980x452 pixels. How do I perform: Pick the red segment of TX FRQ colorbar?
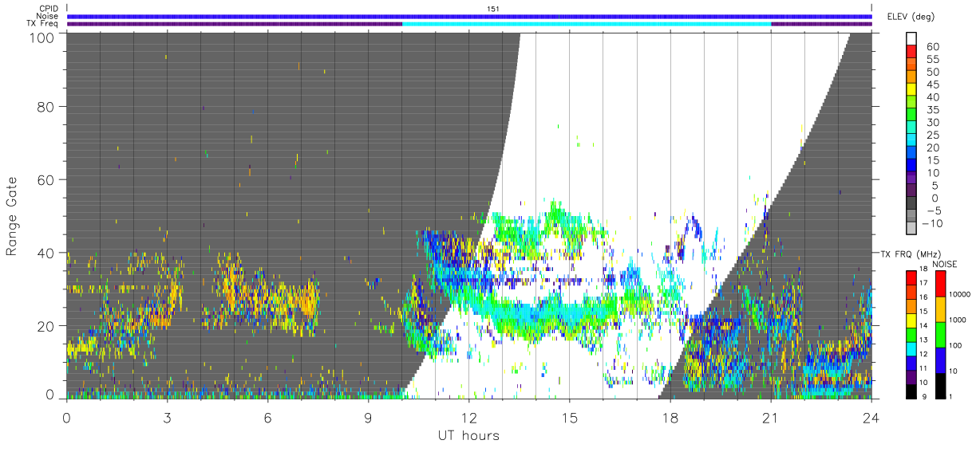coord(911,278)
